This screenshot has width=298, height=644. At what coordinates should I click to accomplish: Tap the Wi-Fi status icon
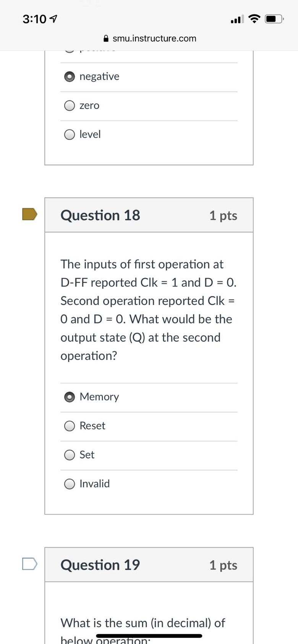tap(254, 19)
